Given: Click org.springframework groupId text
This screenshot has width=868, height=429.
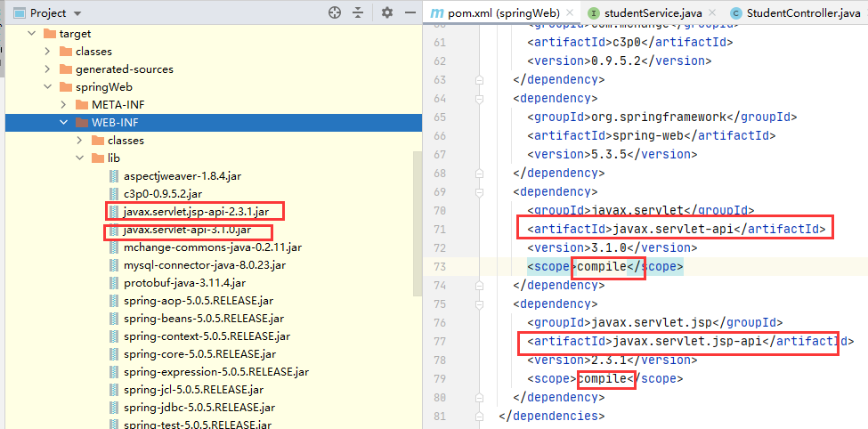Looking at the screenshot, I should (659, 117).
